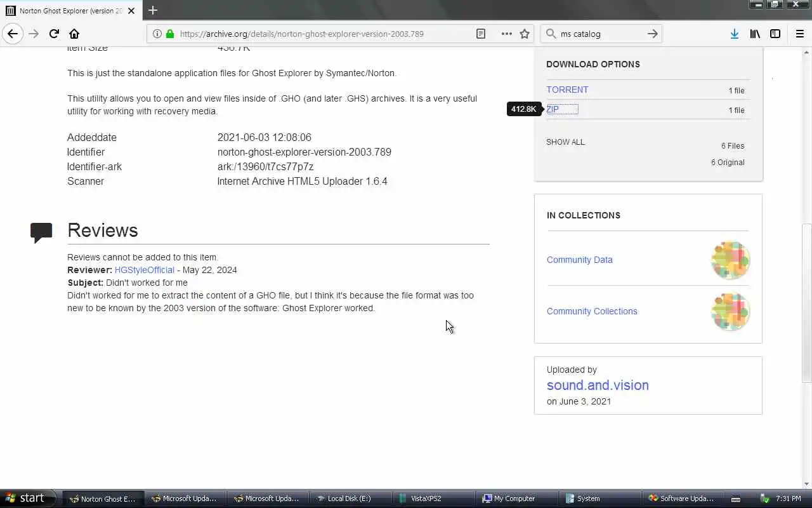Viewport: 812px width, 508px height.
Task: Open the downloads panel
Action: click(734, 34)
